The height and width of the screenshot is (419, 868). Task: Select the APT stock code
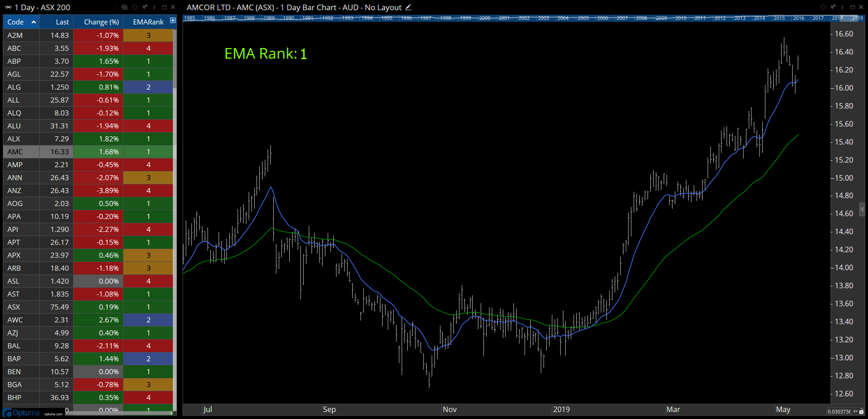(x=14, y=242)
